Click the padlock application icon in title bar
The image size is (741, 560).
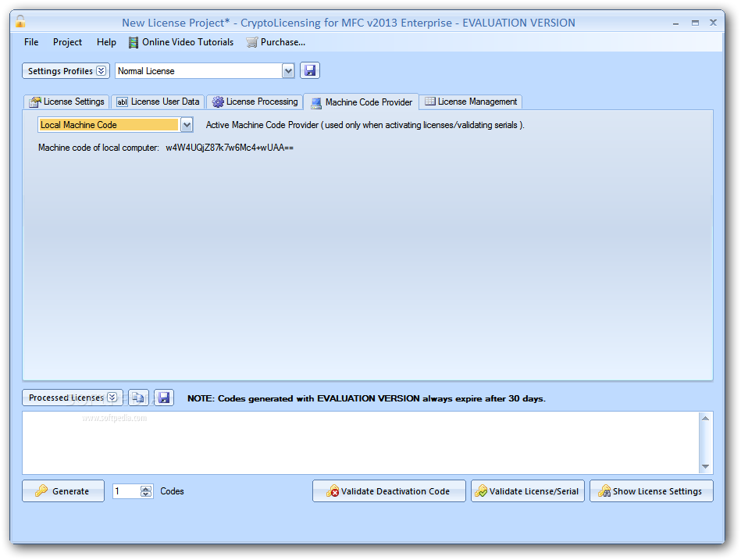(20, 22)
